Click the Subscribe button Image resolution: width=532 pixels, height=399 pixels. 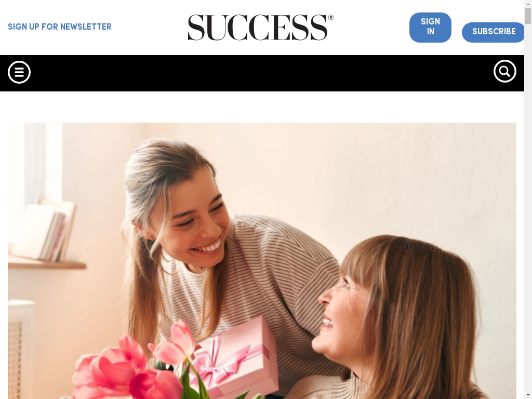[494, 32]
